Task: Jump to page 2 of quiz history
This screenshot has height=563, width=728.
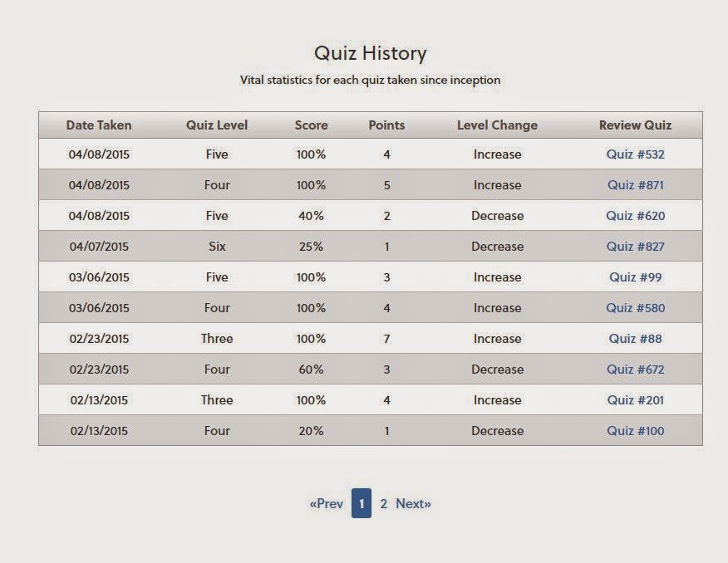Action: (x=383, y=504)
